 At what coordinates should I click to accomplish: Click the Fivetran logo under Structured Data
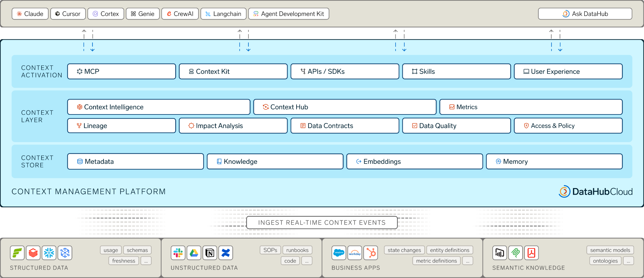pyautogui.click(x=17, y=253)
